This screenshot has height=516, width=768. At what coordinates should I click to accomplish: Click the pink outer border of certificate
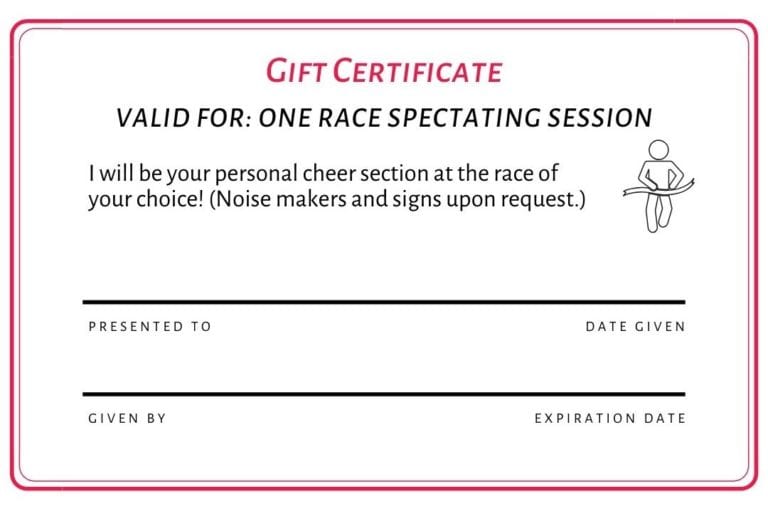pos(384,21)
